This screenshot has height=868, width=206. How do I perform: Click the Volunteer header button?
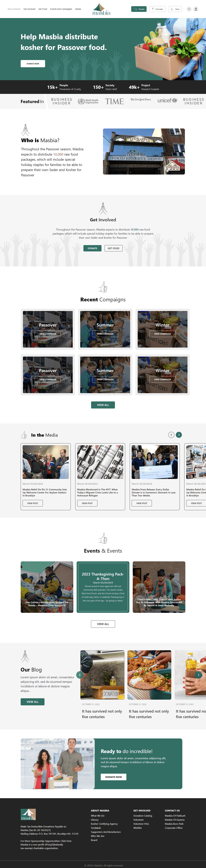157,9
